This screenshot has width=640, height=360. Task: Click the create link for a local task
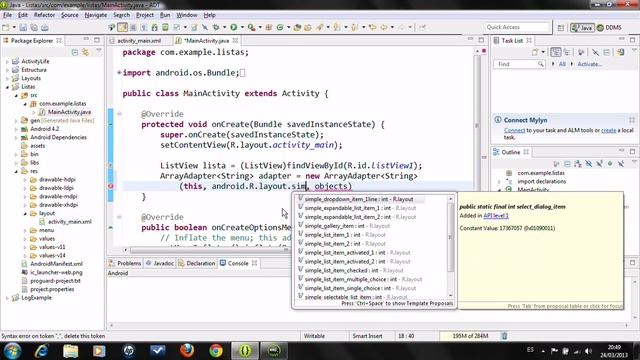tap(609, 131)
